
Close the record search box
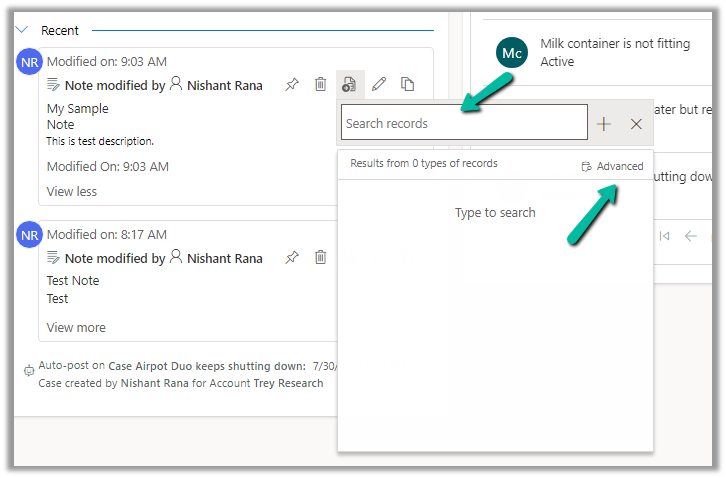(x=636, y=124)
